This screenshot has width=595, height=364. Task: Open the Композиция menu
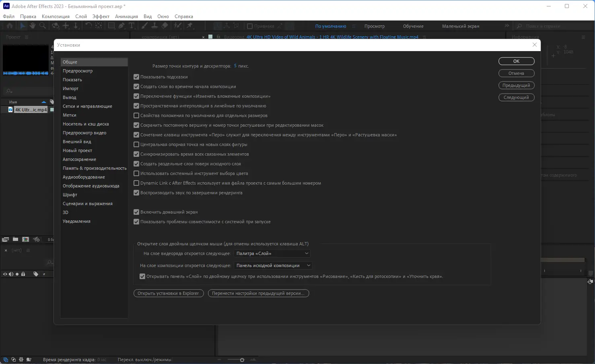tap(56, 16)
